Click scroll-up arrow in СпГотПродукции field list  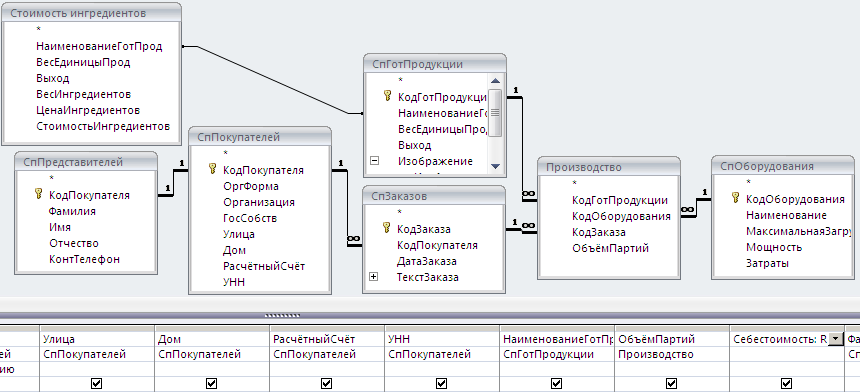pos(495,81)
